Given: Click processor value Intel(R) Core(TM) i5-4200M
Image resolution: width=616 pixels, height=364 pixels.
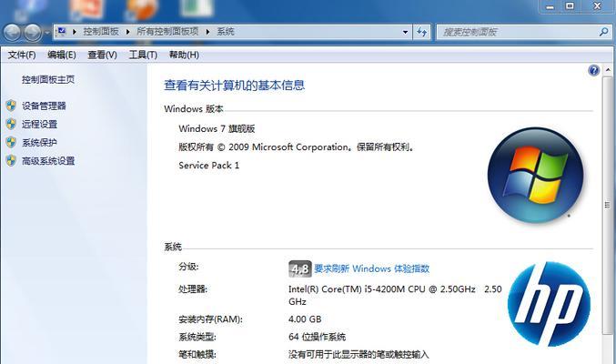Looking at the screenshot, I should [395, 295].
